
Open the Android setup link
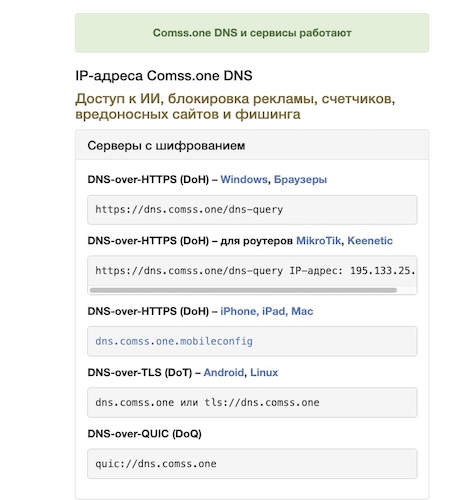224,372
